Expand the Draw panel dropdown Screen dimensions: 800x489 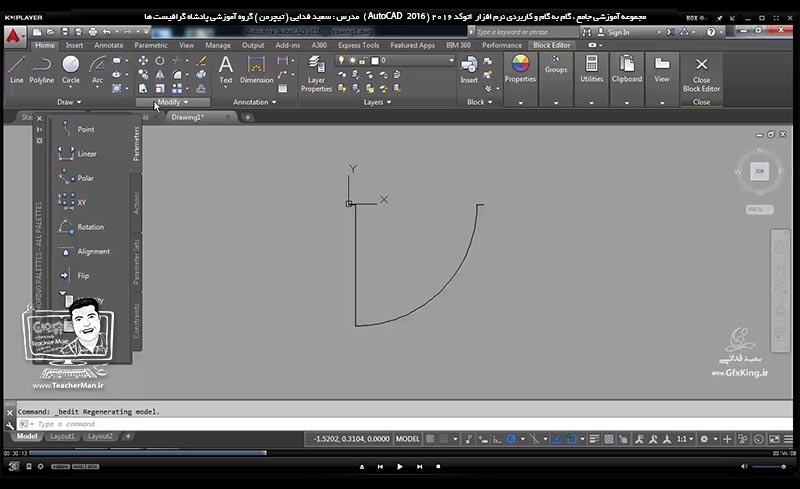69,102
